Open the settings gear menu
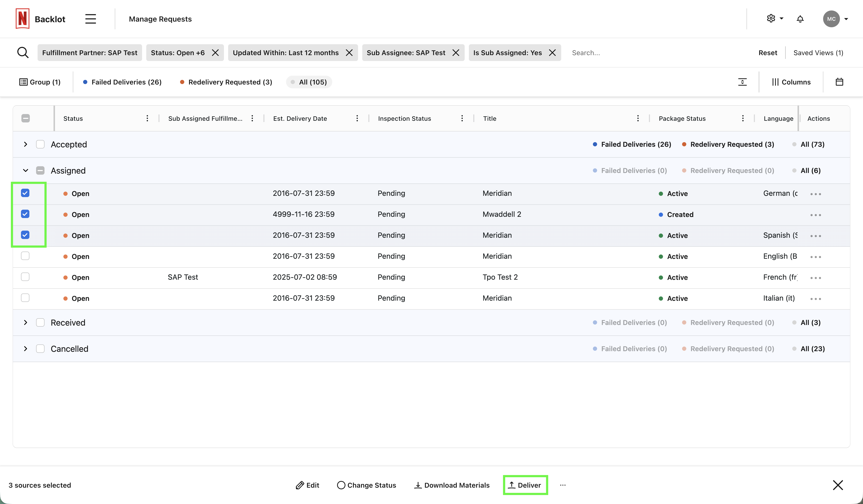 pyautogui.click(x=771, y=18)
